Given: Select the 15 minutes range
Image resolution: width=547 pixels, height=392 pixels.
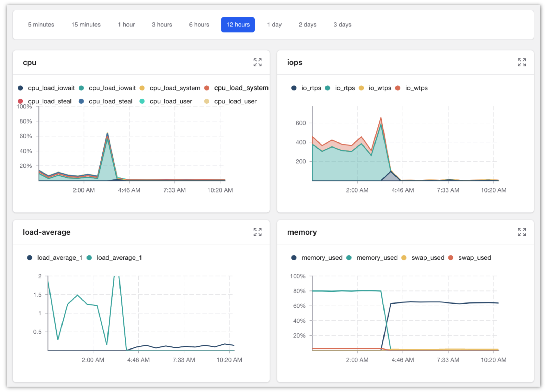Looking at the screenshot, I should (x=86, y=25).
